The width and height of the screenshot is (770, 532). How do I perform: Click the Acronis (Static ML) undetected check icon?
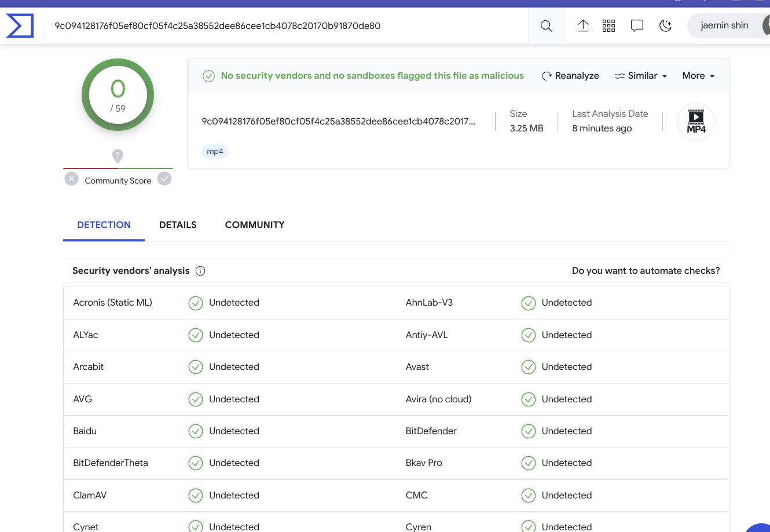(x=196, y=303)
